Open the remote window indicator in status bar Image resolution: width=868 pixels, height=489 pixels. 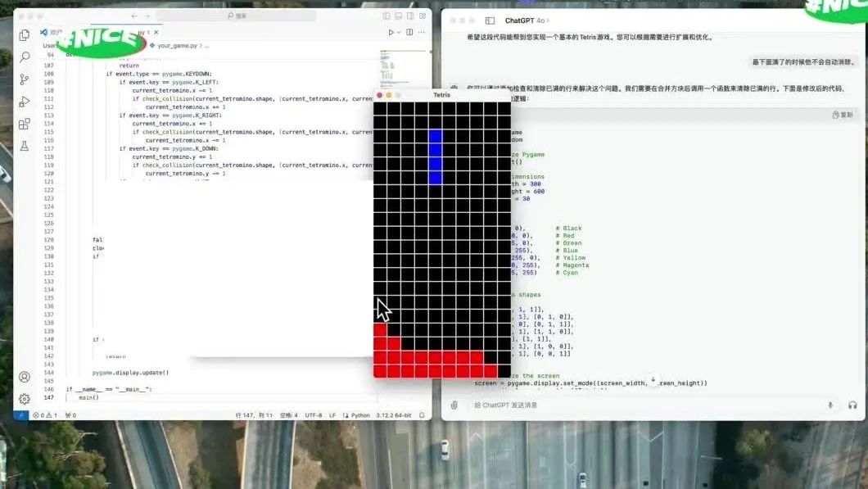(x=21, y=414)
